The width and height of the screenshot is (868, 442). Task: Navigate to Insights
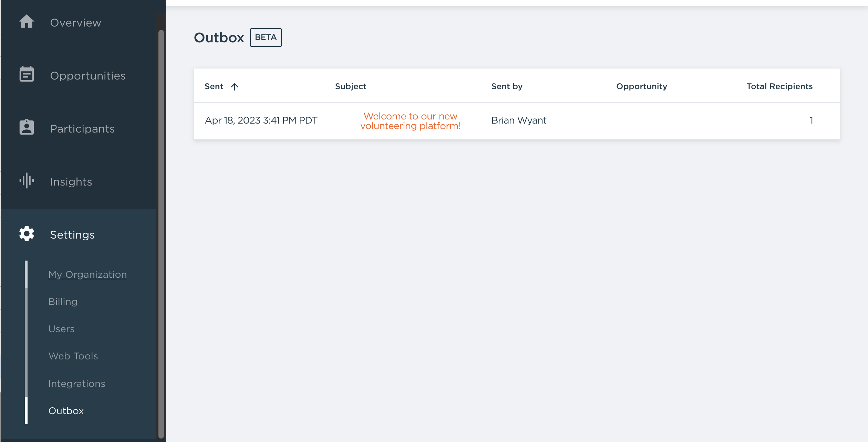click(x=71, y=182)
